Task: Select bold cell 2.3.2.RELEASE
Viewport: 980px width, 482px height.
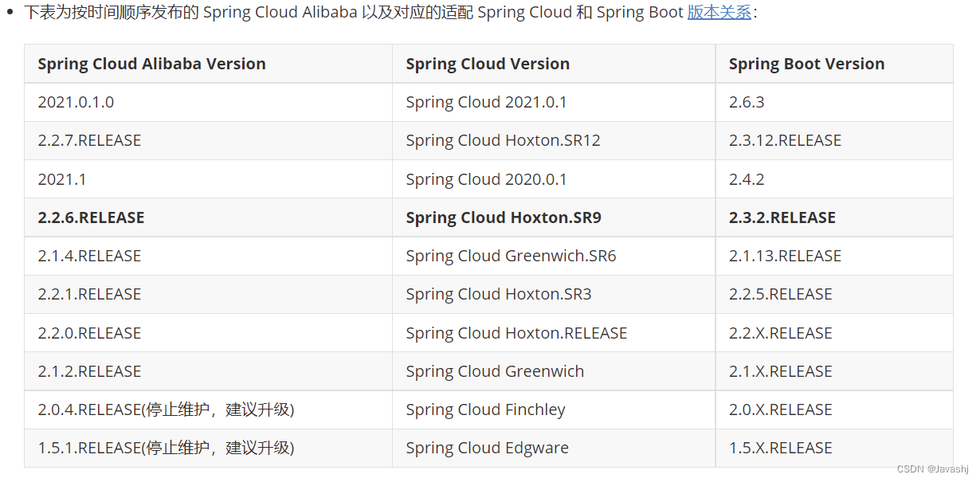Action: click(834, 217)
